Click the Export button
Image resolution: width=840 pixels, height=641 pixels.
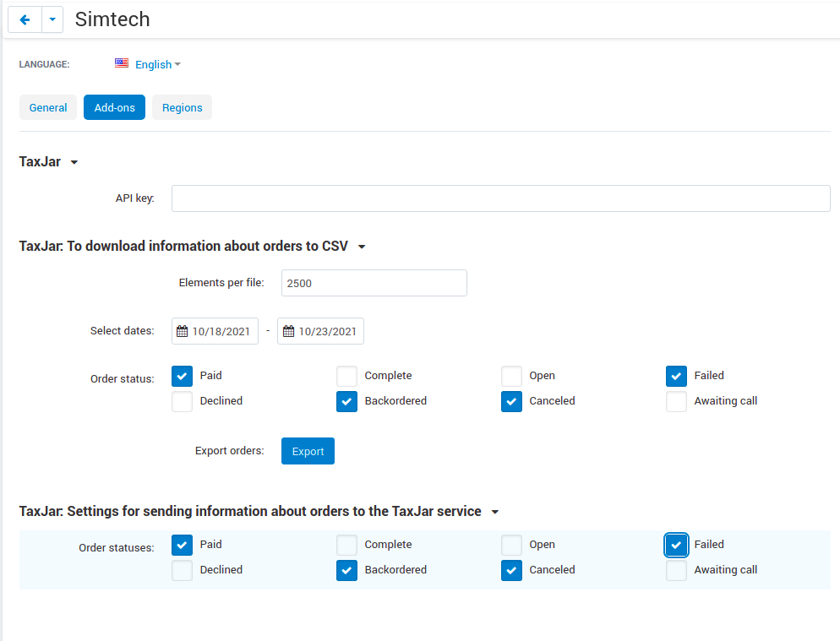coord(308,451)
